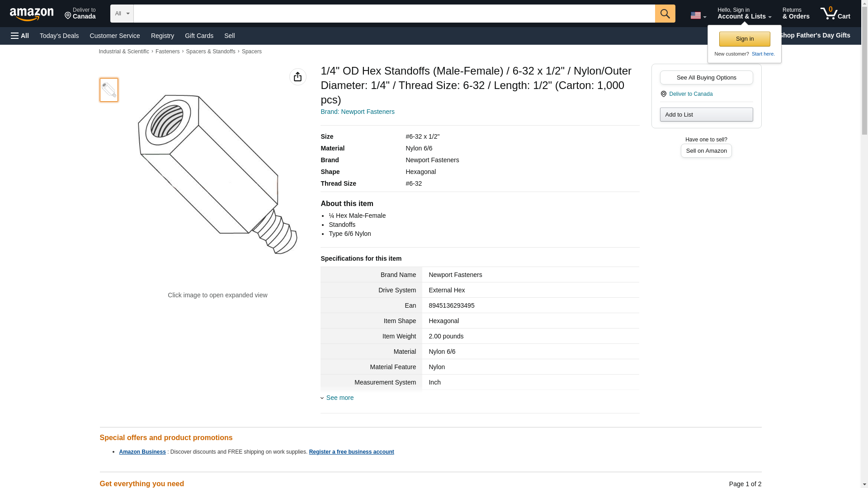Click See All Buying Options

(x=706, y=77)
